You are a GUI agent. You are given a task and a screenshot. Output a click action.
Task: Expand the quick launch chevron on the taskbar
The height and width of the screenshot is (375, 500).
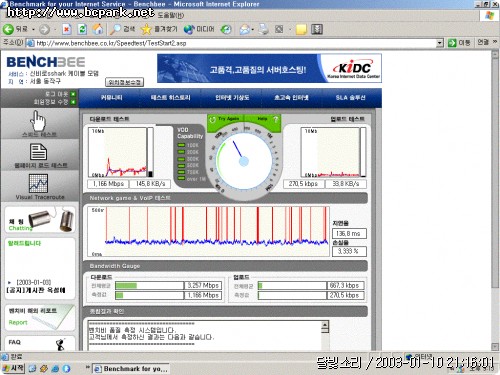[x=88, y=367]
